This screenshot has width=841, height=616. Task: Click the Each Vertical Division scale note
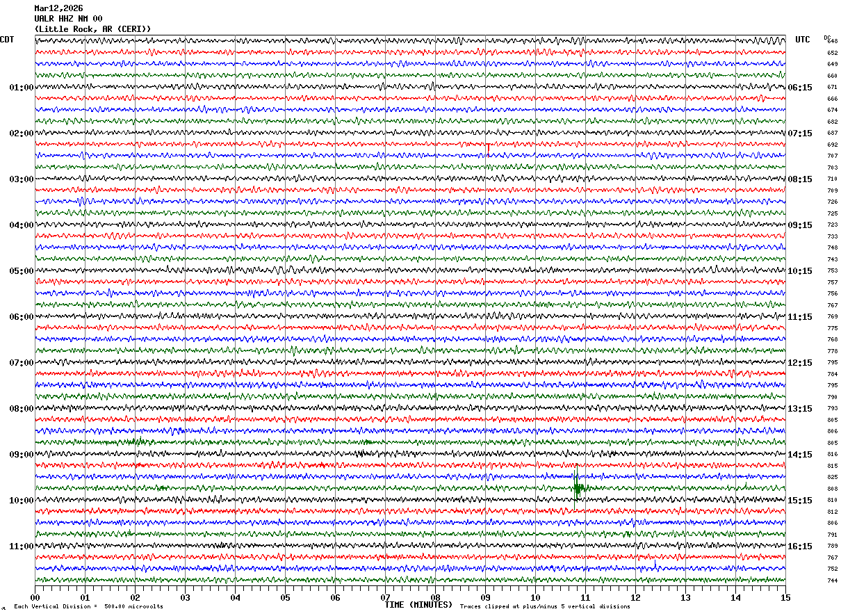89,607
